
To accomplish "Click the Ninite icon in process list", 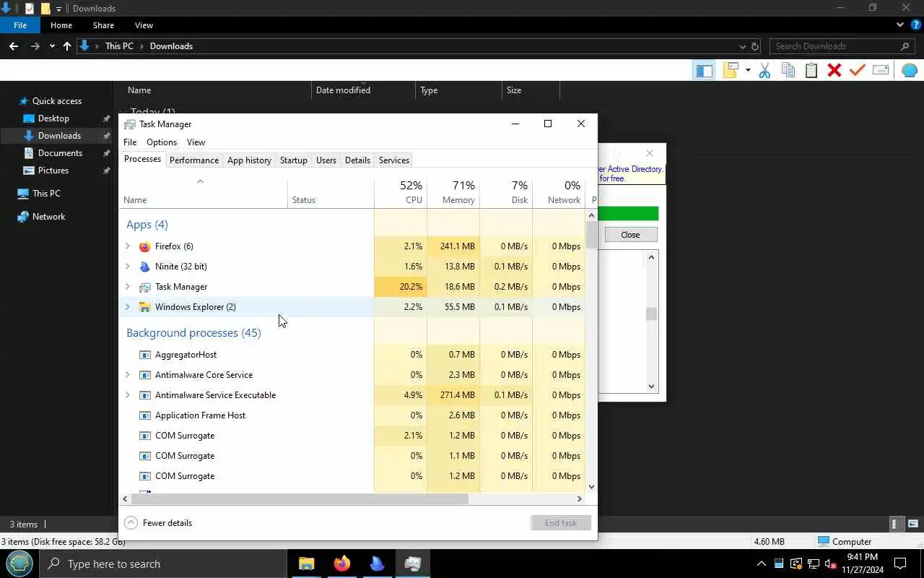I will 144,267.
